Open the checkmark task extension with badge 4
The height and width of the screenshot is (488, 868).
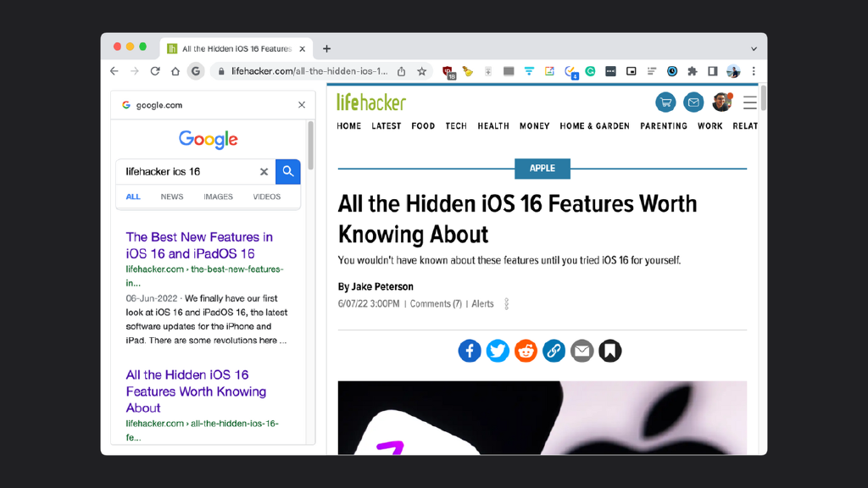point(570,72)
